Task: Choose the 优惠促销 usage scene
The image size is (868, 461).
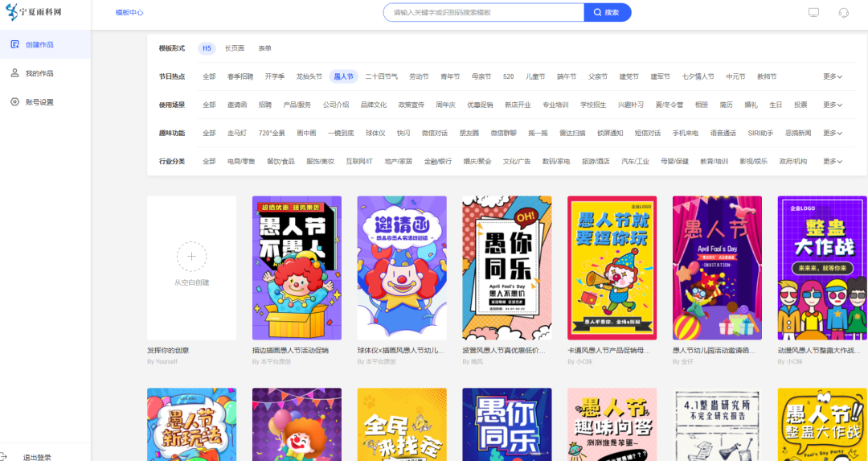Action: click(x=480, y=105)
